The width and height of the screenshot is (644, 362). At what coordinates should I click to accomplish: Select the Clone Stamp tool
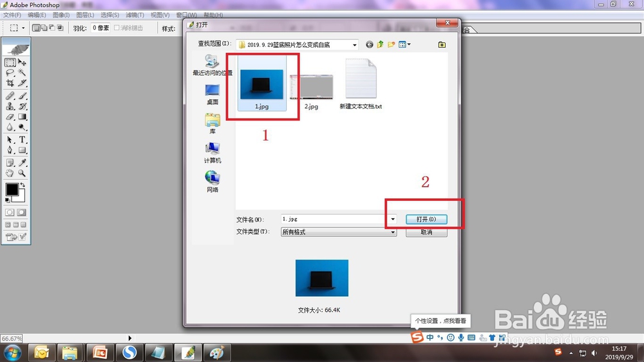(10, 106)
